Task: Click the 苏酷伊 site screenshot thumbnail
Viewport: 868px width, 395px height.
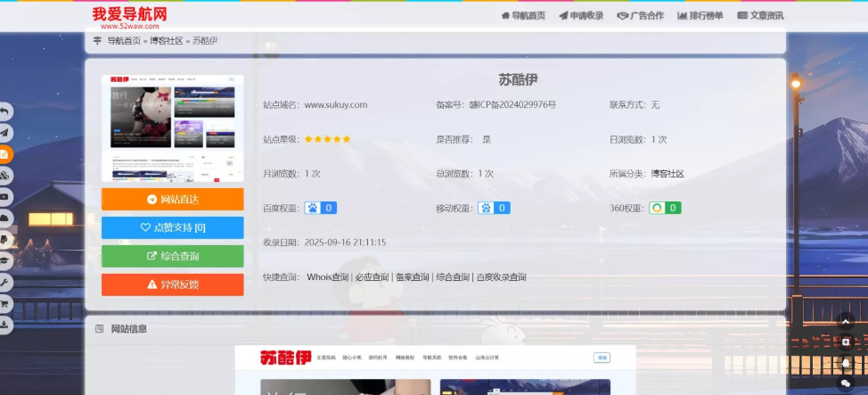Action: pyautogui.click(x=172, y=128)
